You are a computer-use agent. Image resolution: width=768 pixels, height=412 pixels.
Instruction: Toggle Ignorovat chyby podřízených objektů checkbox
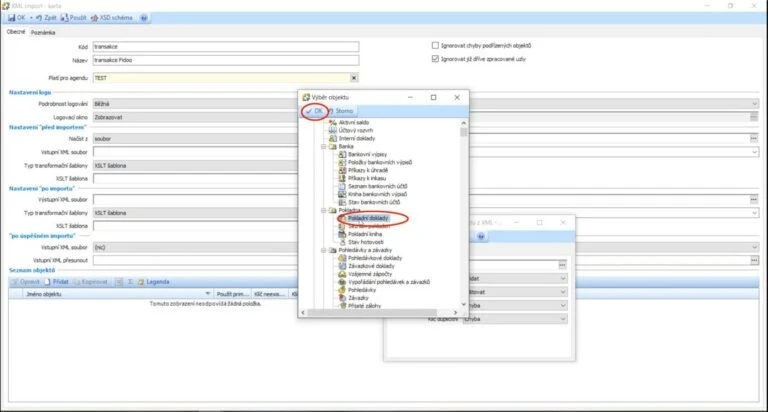(435, 46)
